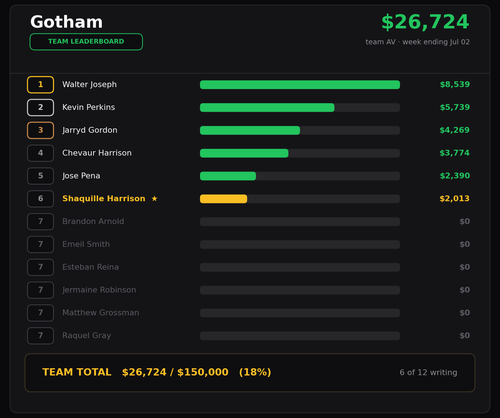Click the $5,739 amount
The image size is (500, 418).
[455, 107]
